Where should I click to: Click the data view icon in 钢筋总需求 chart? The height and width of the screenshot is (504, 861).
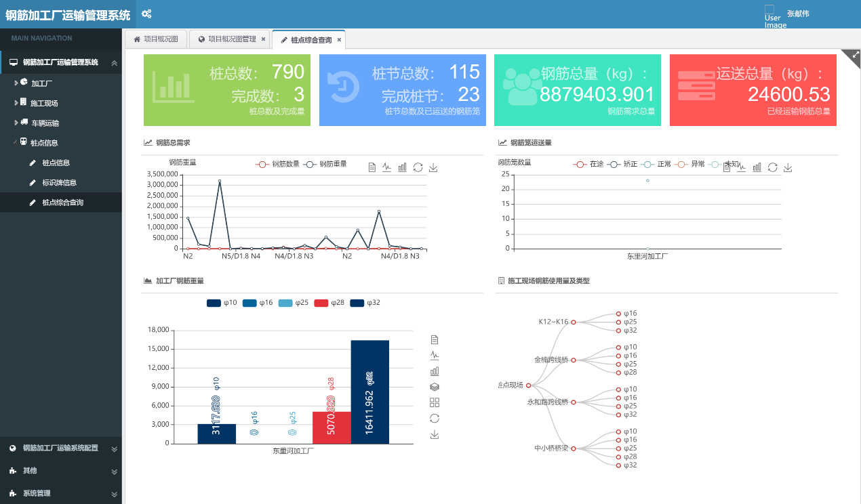point(372,167)
